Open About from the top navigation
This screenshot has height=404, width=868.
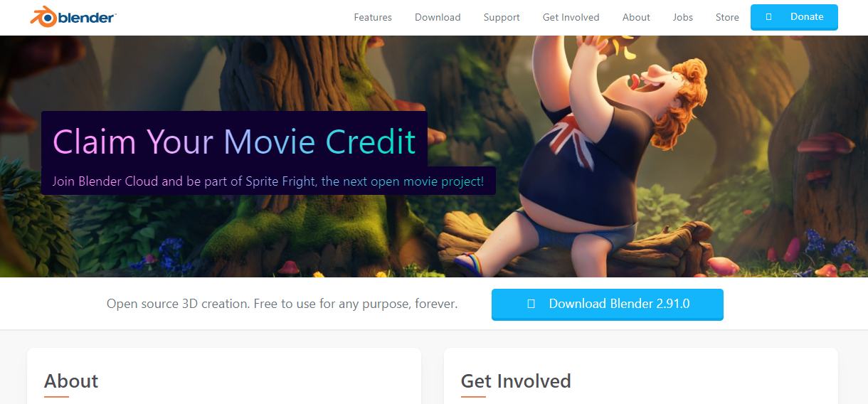click(636, 17)
